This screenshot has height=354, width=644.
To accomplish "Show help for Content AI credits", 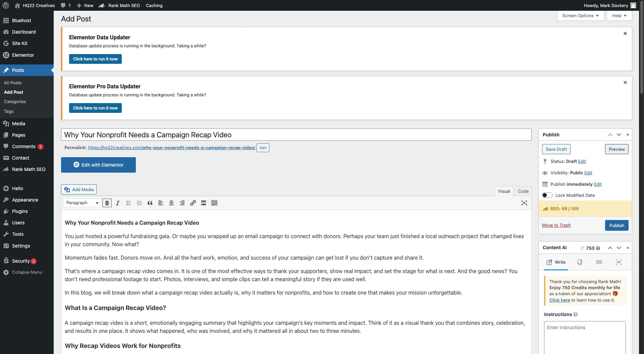I will pos(598,248).
